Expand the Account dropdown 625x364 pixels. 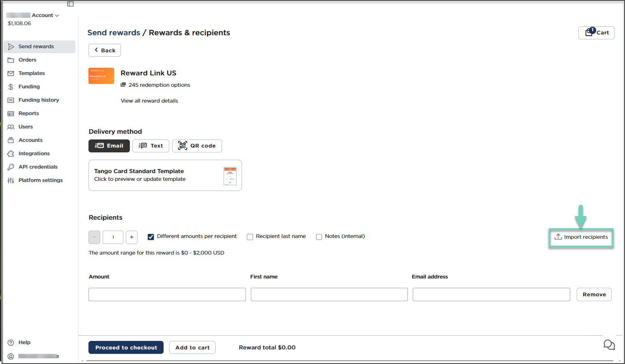[x=45, y=15]
